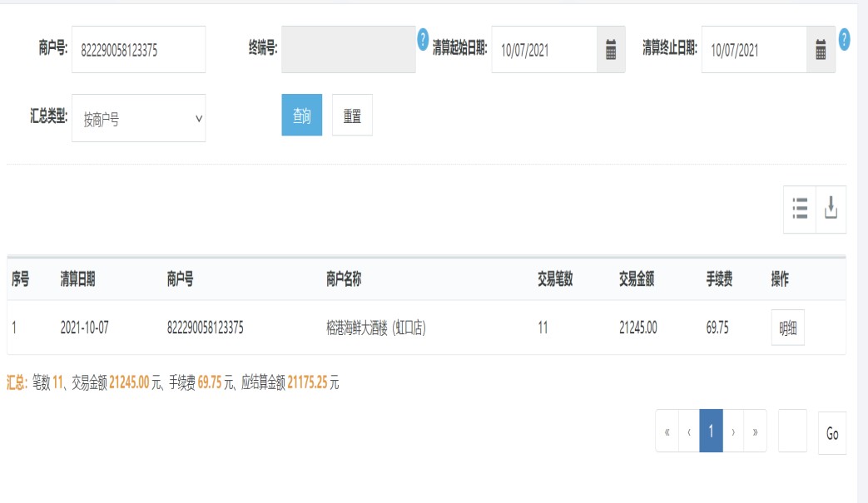Click help icon next to terminal number field
This screenshot has width=868, height=503.
click(423, 38)
